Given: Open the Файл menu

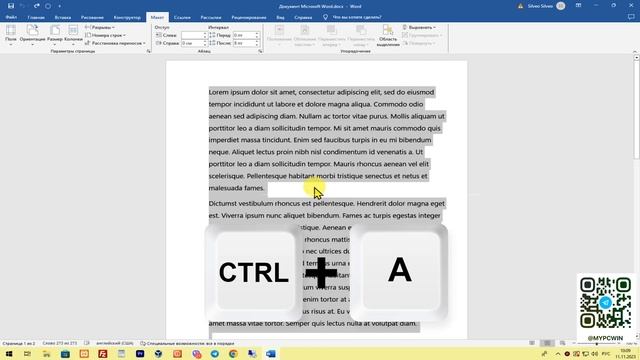Looking at the screenshot, I should 11,18.
